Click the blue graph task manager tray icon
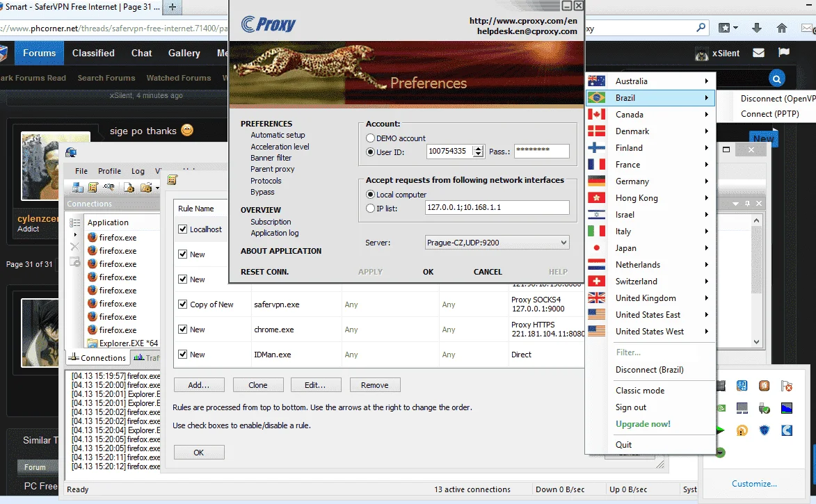 pyautogui.click(x=787, y=408)
